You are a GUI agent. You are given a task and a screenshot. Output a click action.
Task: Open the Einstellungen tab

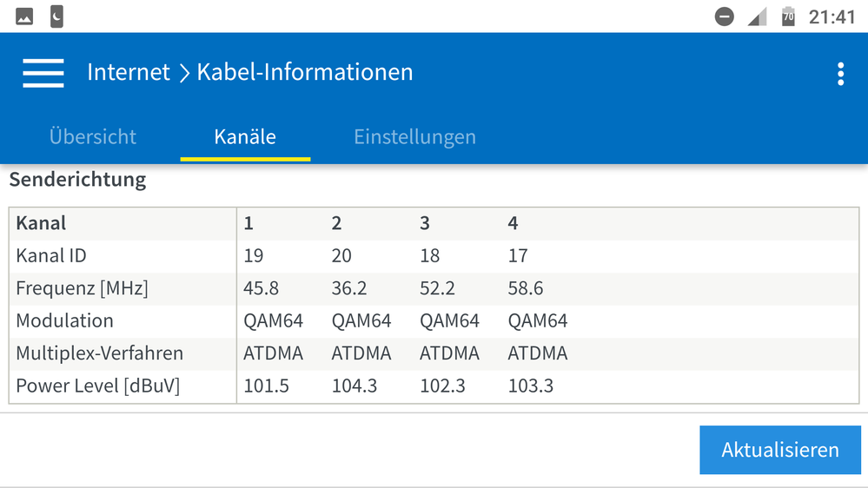414,136
